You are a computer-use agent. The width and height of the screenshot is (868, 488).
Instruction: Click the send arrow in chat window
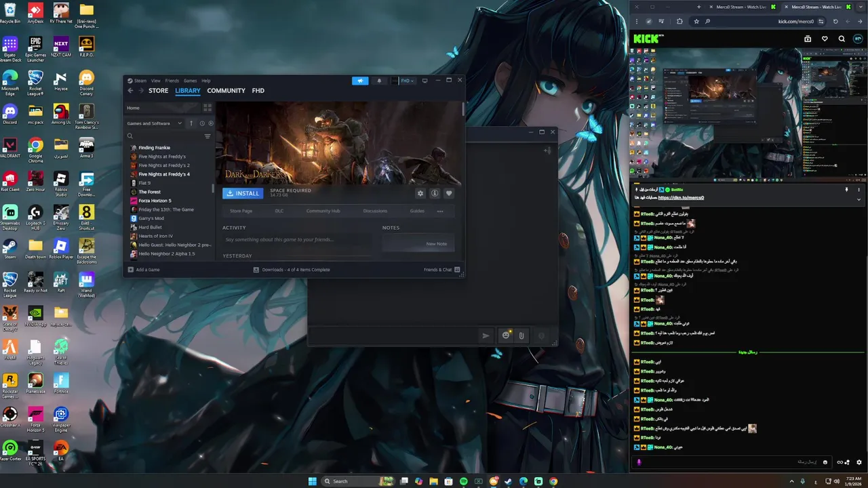(486, 335)
